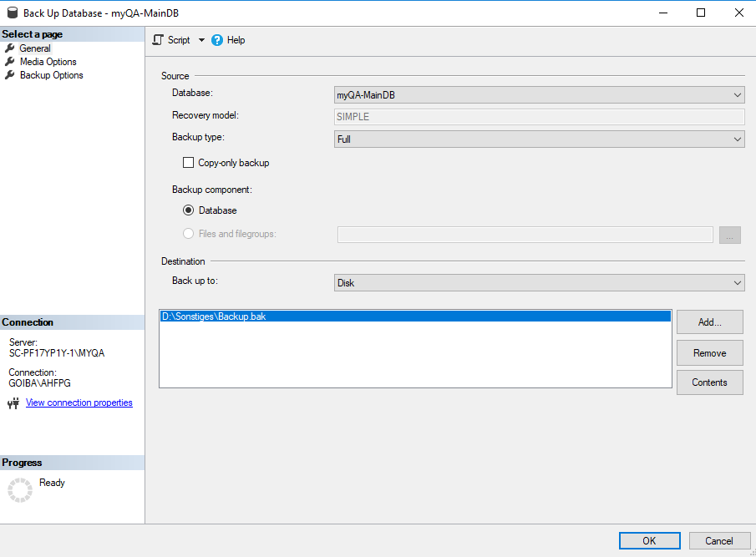Click the Add... destination button
Screen dimensions: 756x557
pos(709,322)
